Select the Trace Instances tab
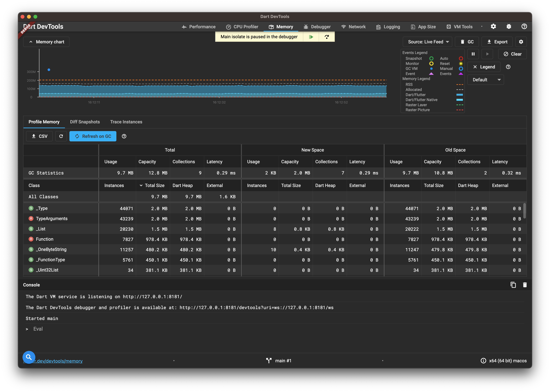 (x=126, y=122)
